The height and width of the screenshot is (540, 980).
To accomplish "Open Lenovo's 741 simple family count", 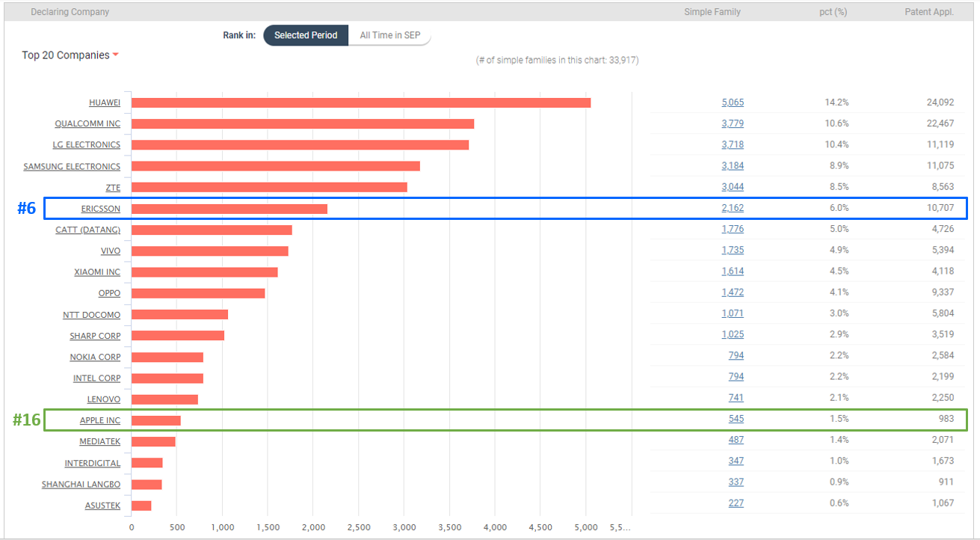I will [x=736, y=397].
